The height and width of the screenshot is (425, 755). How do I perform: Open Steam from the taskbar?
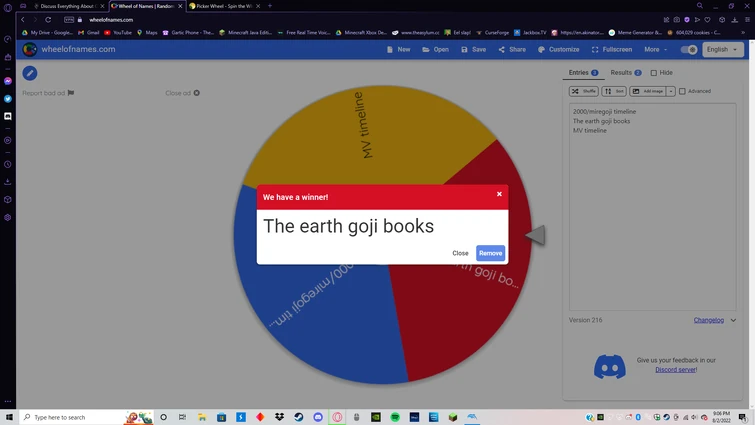point(299,417)
